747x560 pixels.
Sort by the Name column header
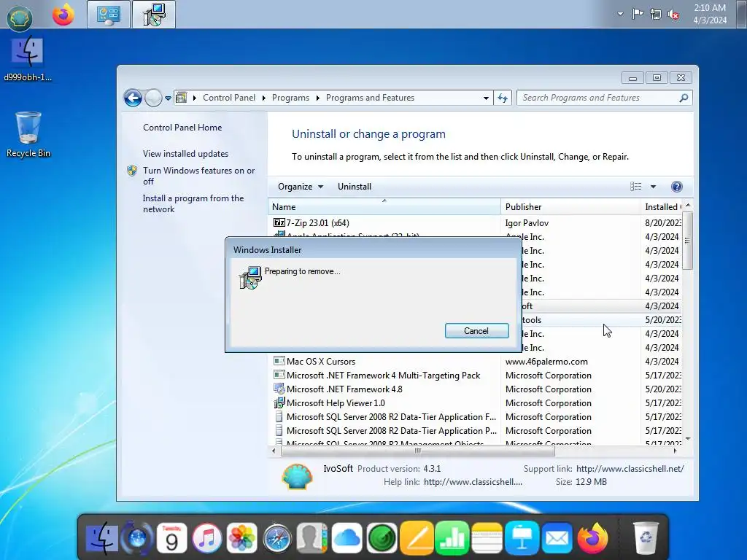point(384,207)
